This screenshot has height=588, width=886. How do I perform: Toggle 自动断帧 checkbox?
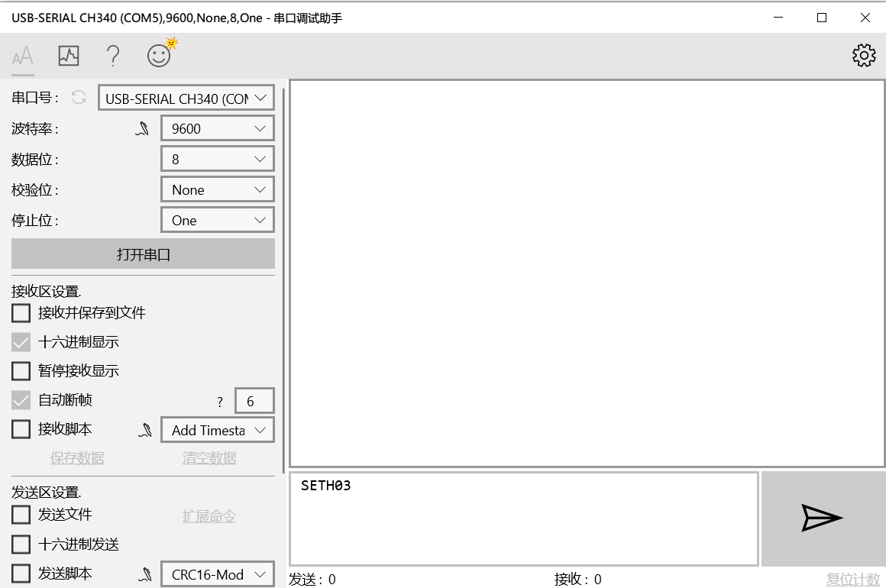click(21, 400)
